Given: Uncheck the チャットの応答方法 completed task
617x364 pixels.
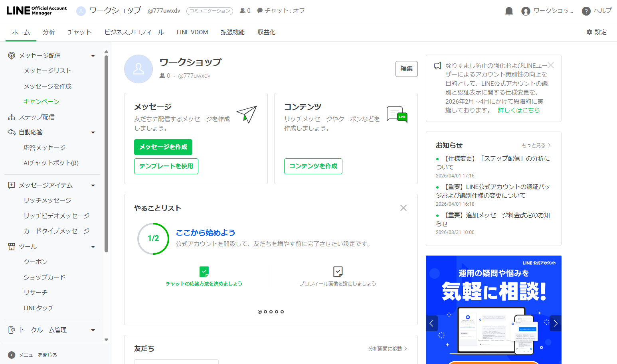Looking at the screenshot, I should [204, 272].
